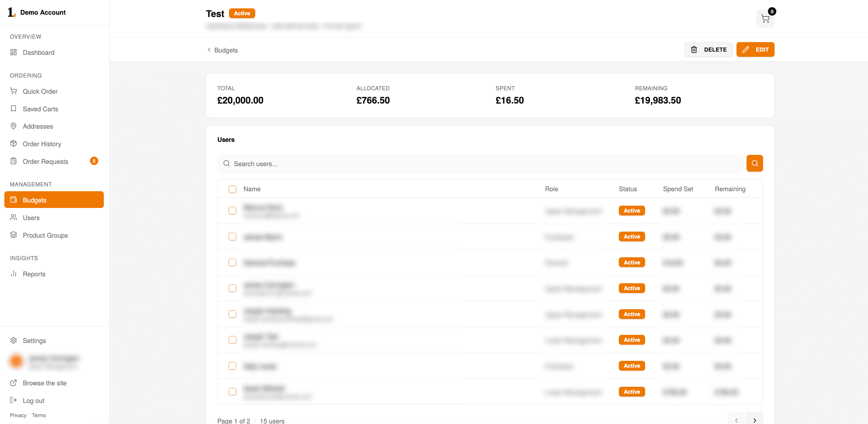Click the Product Groups layers icon
868x424 pixels.
(14, 235)
